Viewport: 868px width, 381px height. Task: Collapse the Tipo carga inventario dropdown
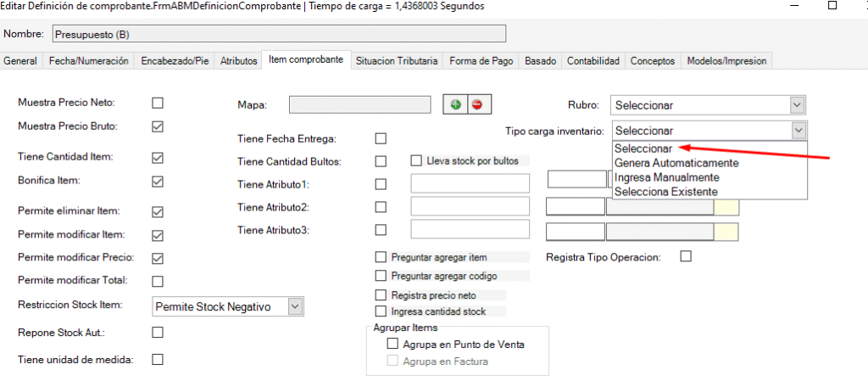coord(797,131)
